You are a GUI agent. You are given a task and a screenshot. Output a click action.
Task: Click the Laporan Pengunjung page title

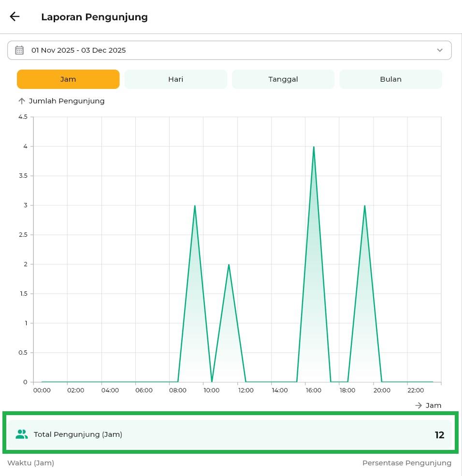click(94, 17)
